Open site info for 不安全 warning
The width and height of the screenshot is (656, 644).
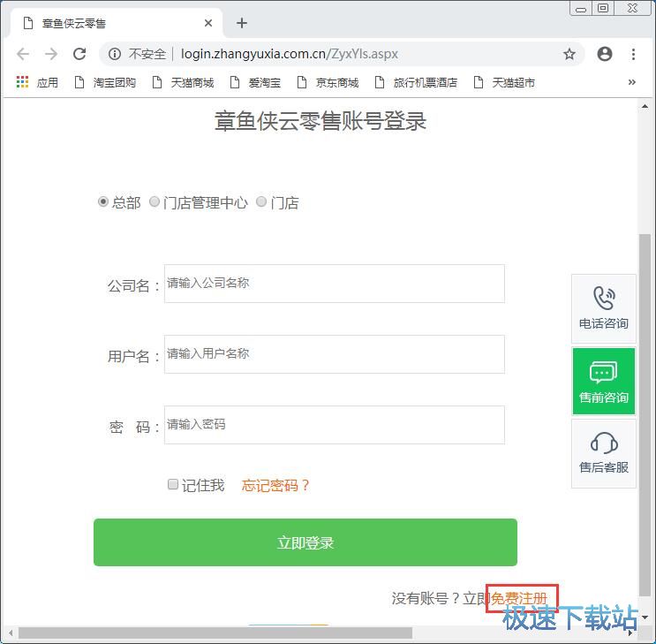(137, 54)
